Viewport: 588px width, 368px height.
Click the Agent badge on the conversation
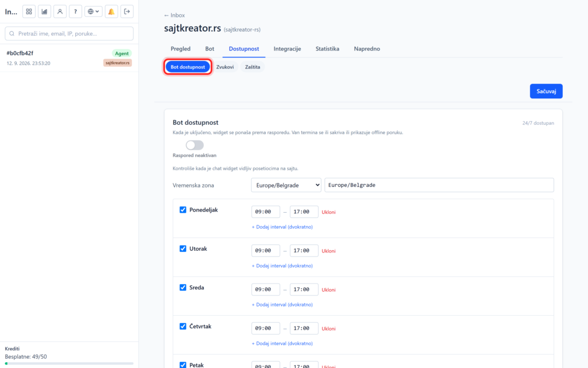pyautogui.click(x=122, y=53)
